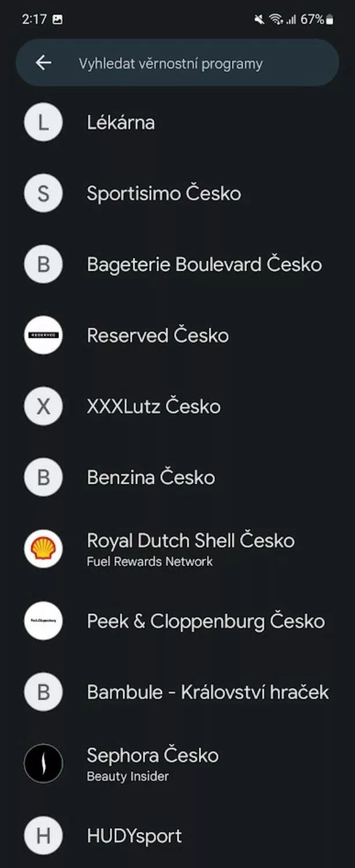Tap the Reserved logo icon

pyautogui.click(x=43, y=335)
